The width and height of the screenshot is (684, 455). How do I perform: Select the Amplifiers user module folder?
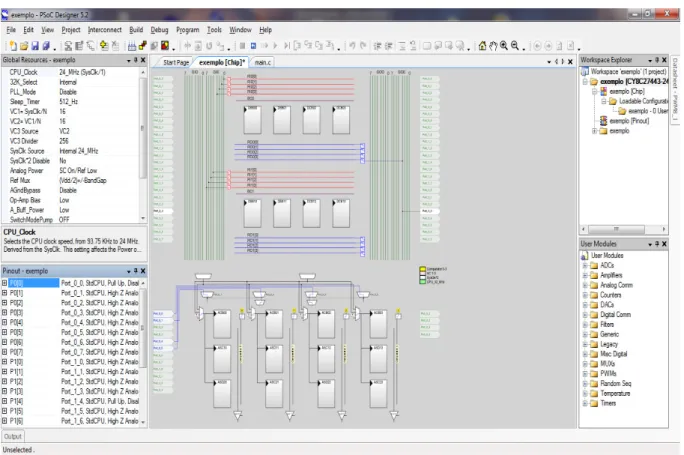tap(611, 275)
